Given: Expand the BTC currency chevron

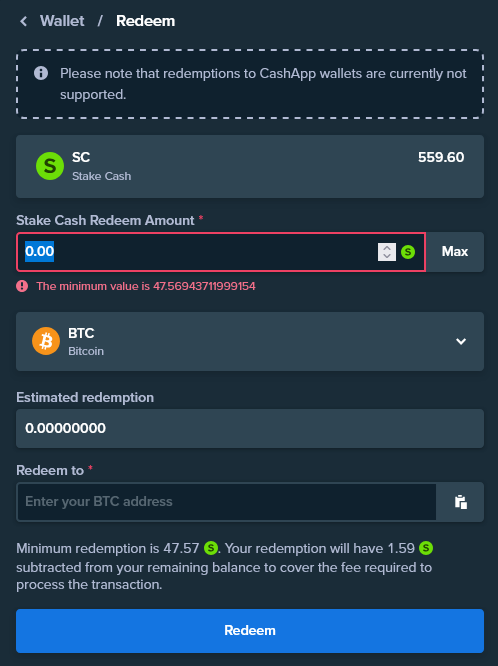Looking at the screenshot, I should tap(461, 341).
